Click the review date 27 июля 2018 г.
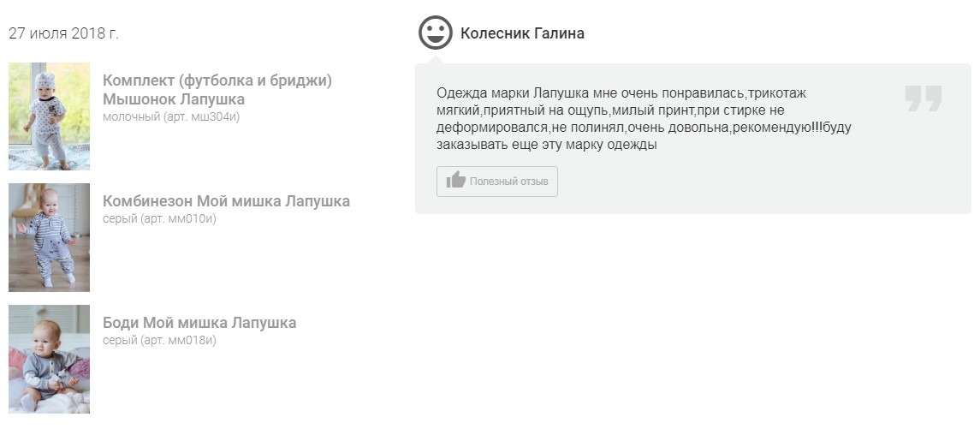 click(63, 33)
